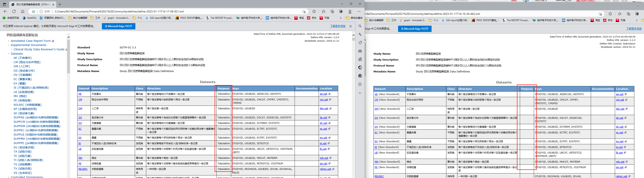Image resolution: width=644 pixels, height=178 pixels.
Task: Collapse the Datasets tree node
Action: 8,54
